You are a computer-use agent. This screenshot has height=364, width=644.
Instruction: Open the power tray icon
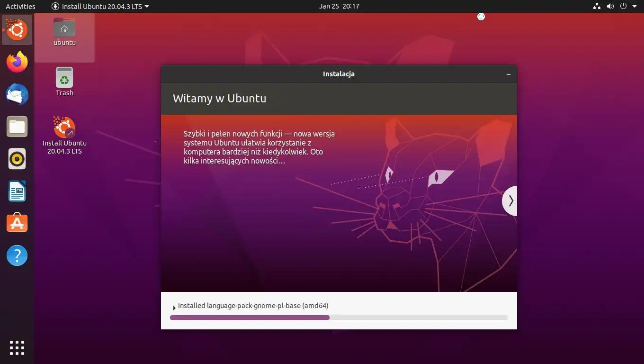(623, 6)
